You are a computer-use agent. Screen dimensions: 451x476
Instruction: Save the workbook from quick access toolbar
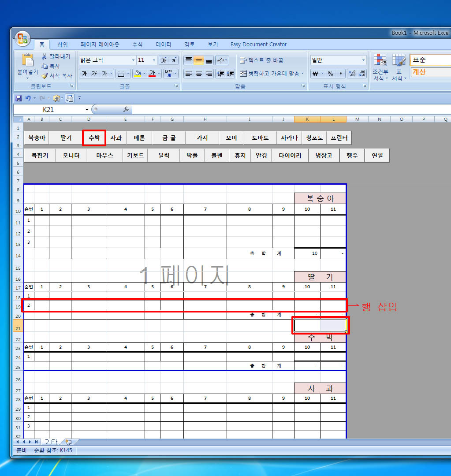pos(19,98)
